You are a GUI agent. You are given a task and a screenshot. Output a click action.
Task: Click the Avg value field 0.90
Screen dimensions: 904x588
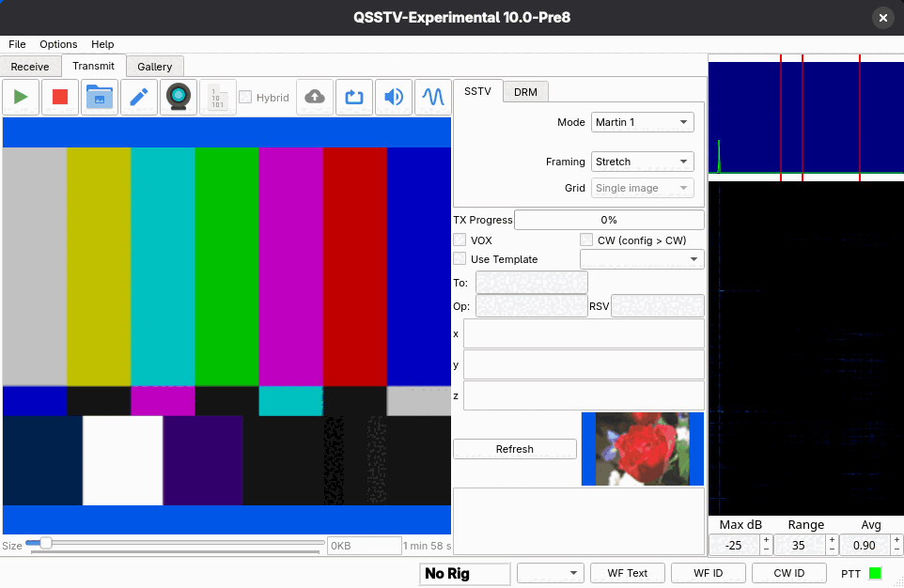pos(865,546)
